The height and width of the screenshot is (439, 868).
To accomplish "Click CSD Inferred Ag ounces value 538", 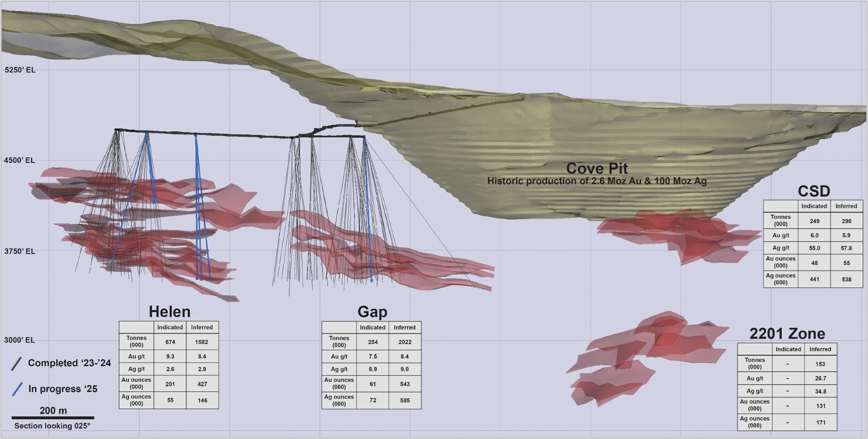I will 847,279.
